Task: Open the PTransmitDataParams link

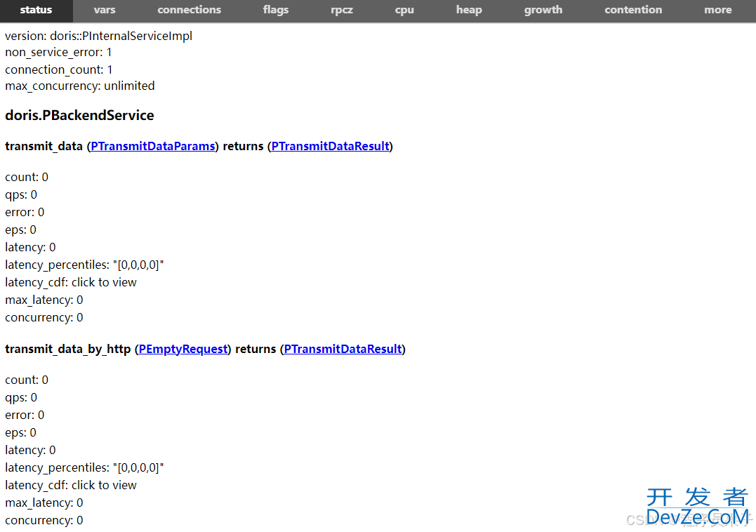Action: [153, 147]
